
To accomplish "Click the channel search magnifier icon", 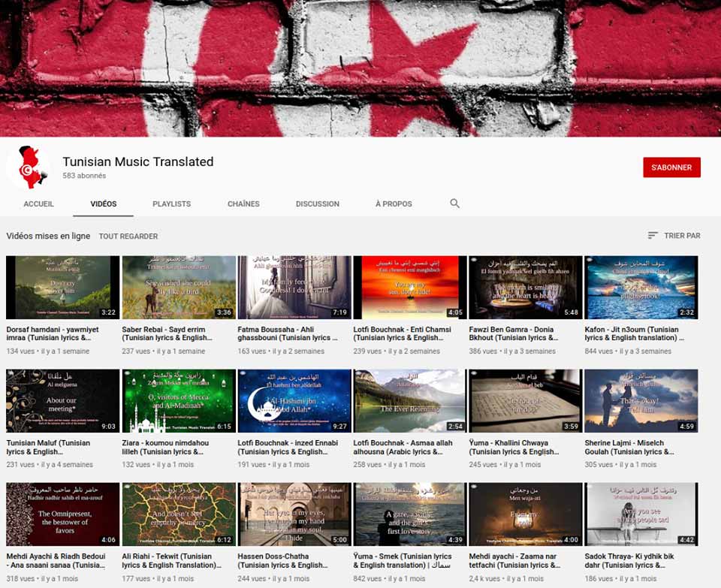I will 455,204.
